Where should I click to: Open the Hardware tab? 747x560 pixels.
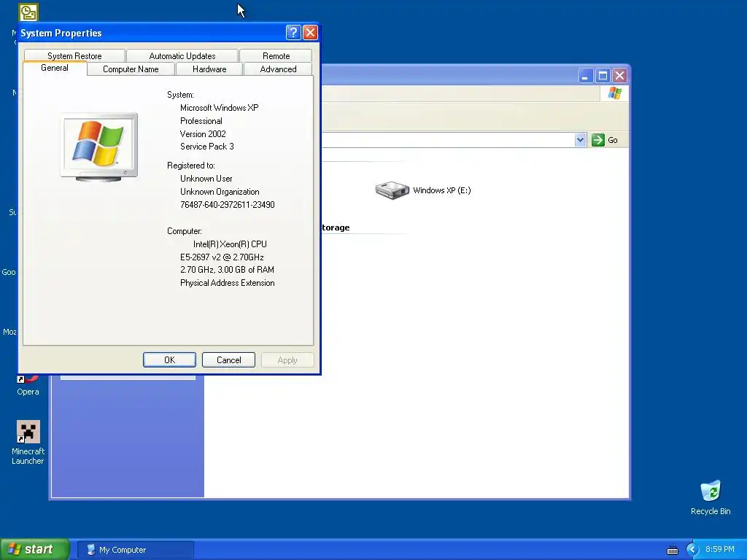(209, 69)
